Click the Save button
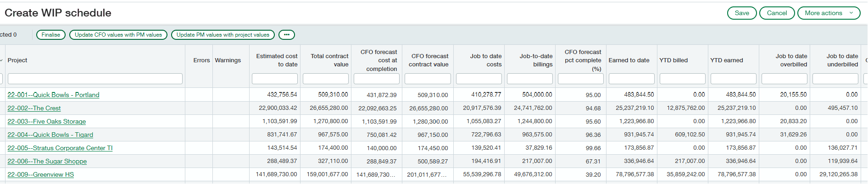The height and width of the screenshot is (184, 868). 742,13
